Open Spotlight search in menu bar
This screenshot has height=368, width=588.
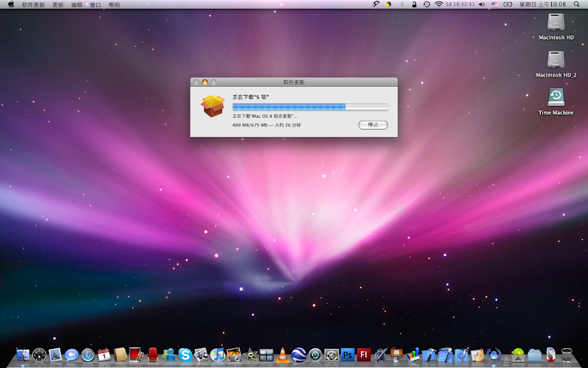pos(576,4)
